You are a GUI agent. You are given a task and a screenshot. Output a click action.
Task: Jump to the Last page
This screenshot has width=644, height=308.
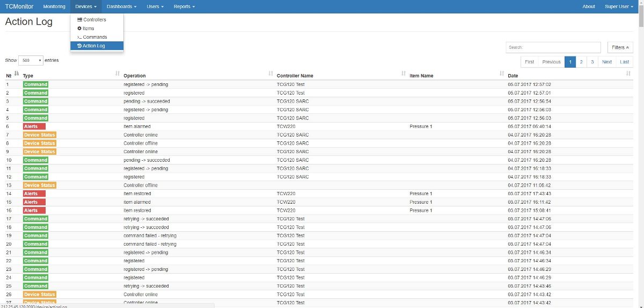click(x=625, y=62)
